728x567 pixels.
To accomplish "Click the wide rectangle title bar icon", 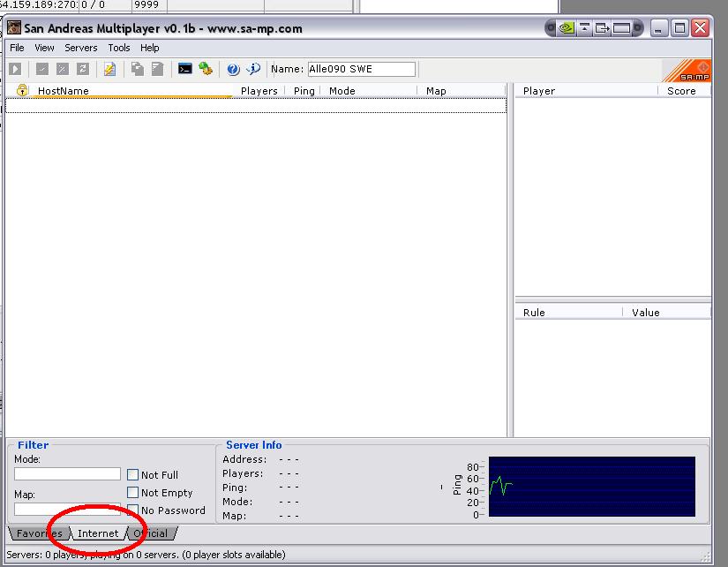I will click(622, 28).
